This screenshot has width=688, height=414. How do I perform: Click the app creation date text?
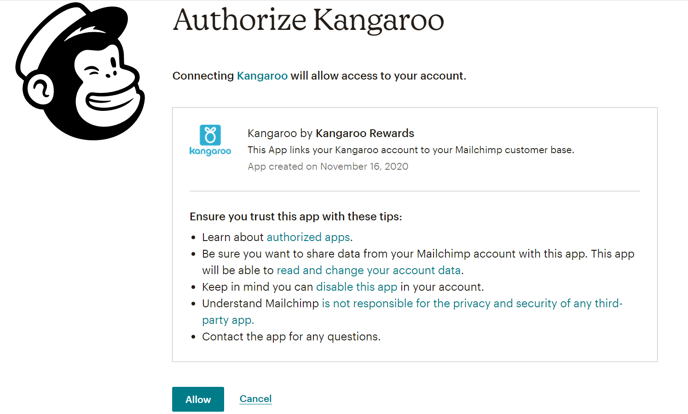(x=328, y=167)
